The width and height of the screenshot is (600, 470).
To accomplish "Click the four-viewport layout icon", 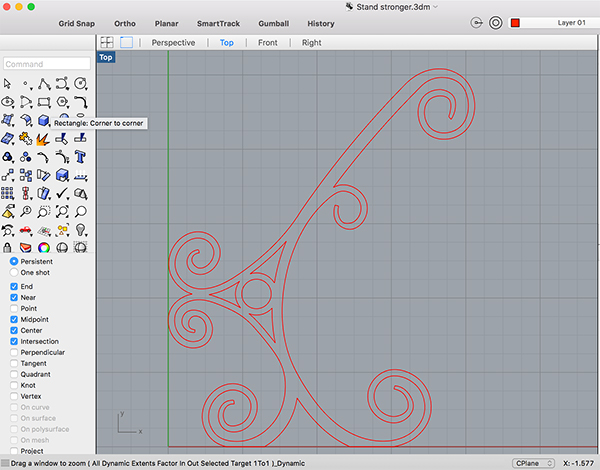I will (106, 43).
